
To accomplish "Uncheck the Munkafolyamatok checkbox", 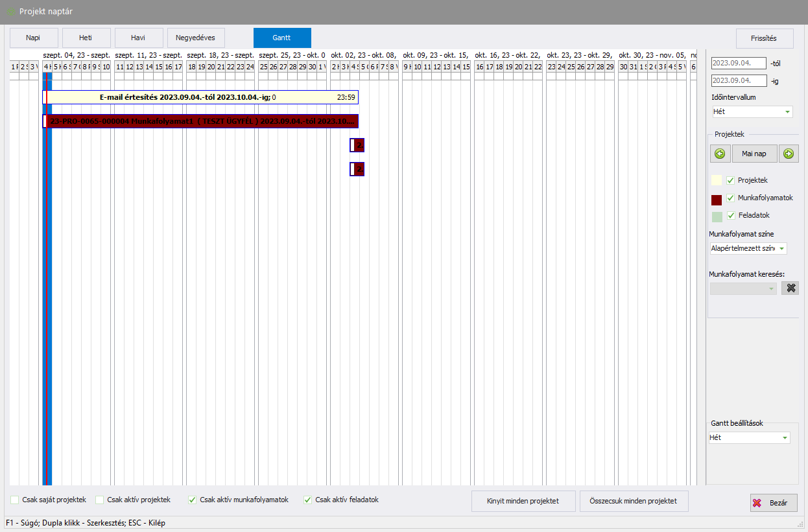I will pos(731,198).
